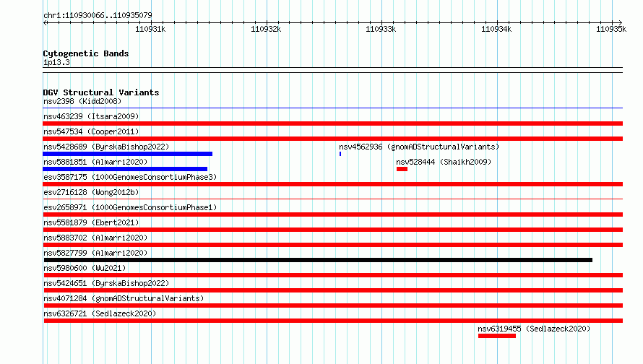The height and width of the screenshot is (364, 643).
Task: Click the red bar under esv2658971
Action: [x=332, y=214]
